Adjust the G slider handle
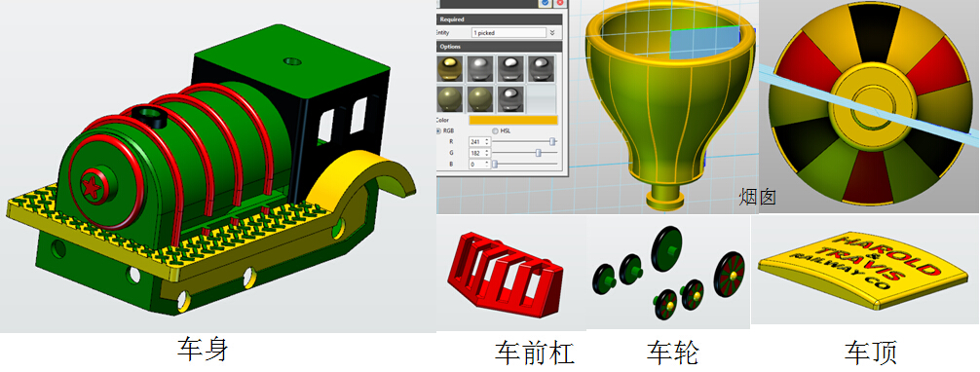Screen dimensions: 980x372 click(538, 153)
